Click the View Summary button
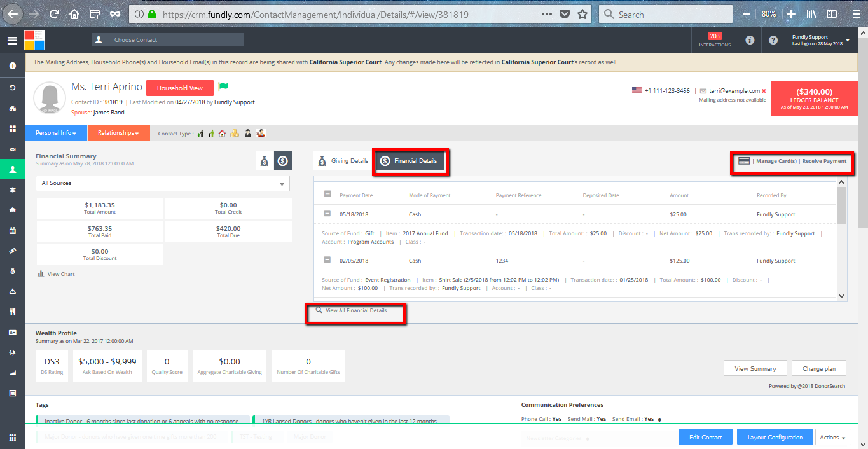The width and height of the screenshot is (868, 449). pos(755,368)
